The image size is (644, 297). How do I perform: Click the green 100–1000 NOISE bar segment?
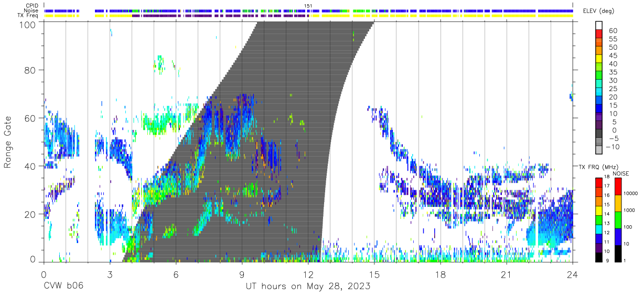click(618, 220)
